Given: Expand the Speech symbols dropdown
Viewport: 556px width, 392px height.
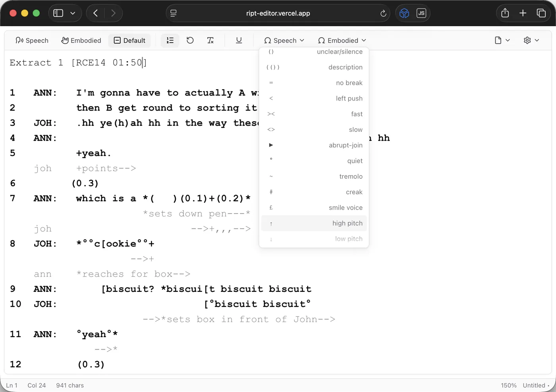Looking at the screenshot, I should (284, 41).
